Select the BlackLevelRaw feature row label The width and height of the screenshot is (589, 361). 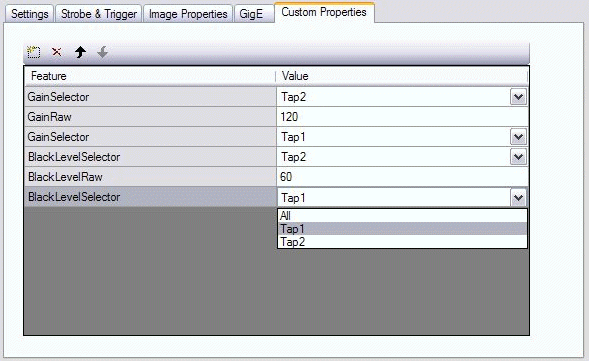(65, 177)
